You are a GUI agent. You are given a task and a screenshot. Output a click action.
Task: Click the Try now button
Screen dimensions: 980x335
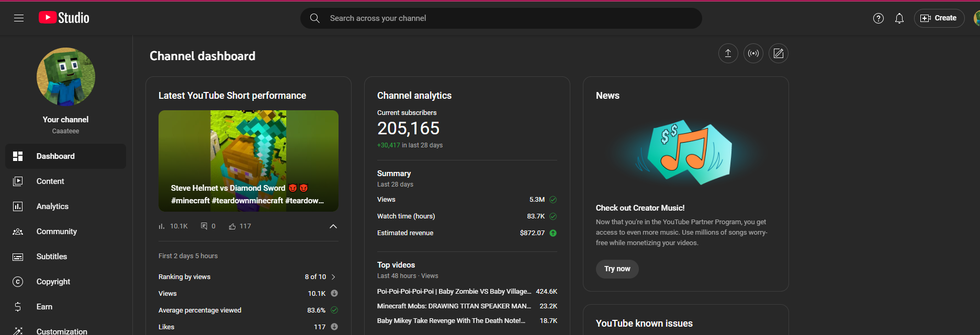(617, 269)
